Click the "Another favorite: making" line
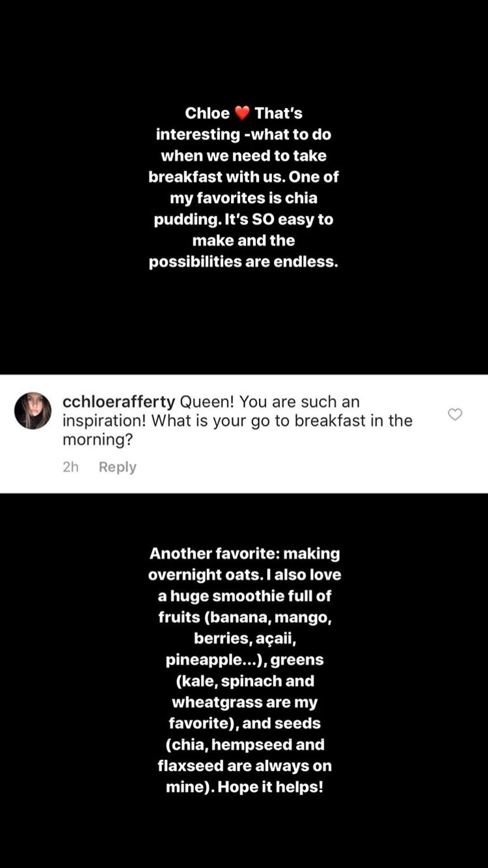This screenshot has width=488, height=868. coord(244,554)
